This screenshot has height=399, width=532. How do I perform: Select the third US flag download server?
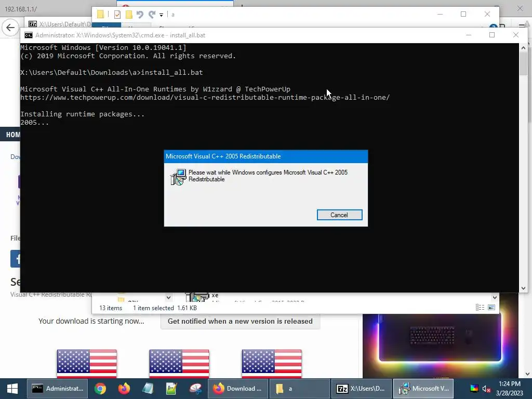(271, 364)
